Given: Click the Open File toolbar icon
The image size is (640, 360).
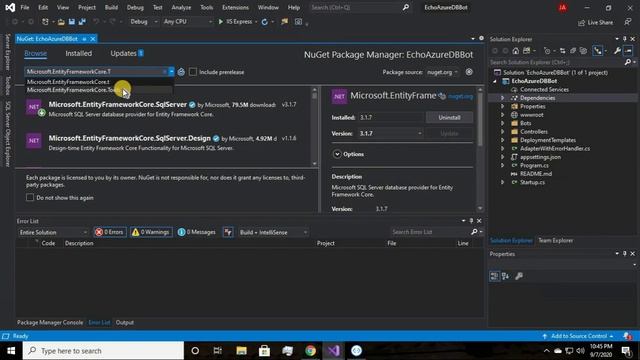Looking at the screenshot, I should tap(61, 22).
